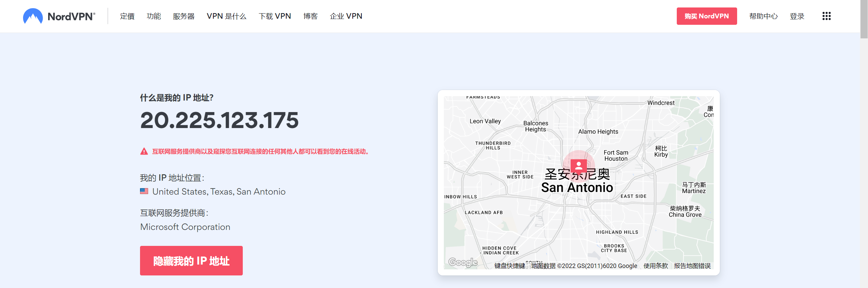
Task: Click the Google logo on the map
Action: 463,262
